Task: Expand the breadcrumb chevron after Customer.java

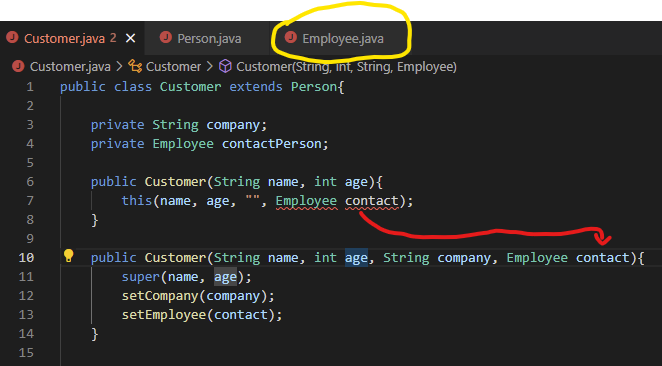Action: click(x=119, y=67)
